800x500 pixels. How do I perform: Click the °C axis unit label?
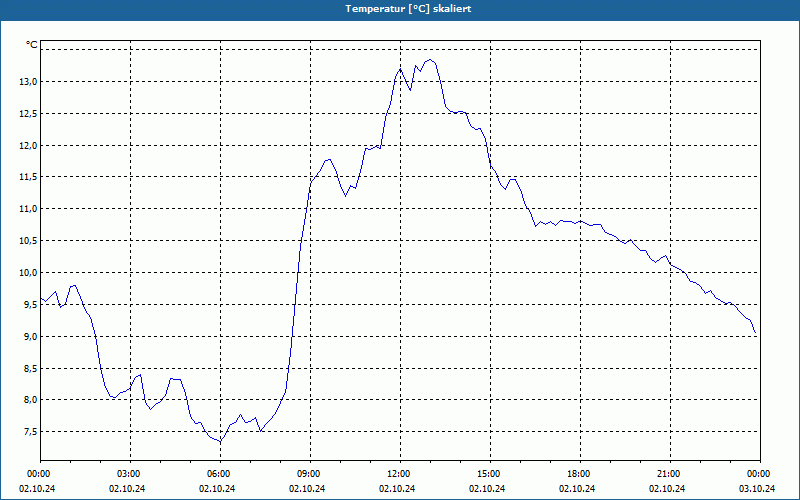point(31,45)
